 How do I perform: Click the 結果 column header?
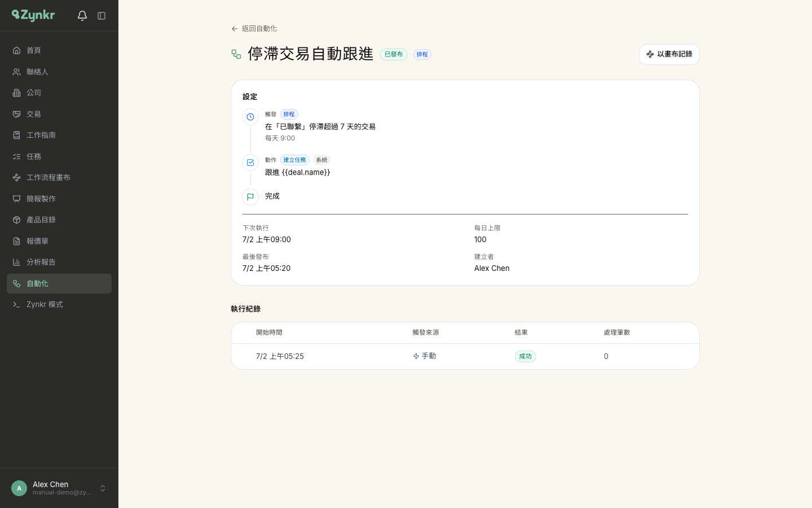pyautogui.click(x=521, y=332)
